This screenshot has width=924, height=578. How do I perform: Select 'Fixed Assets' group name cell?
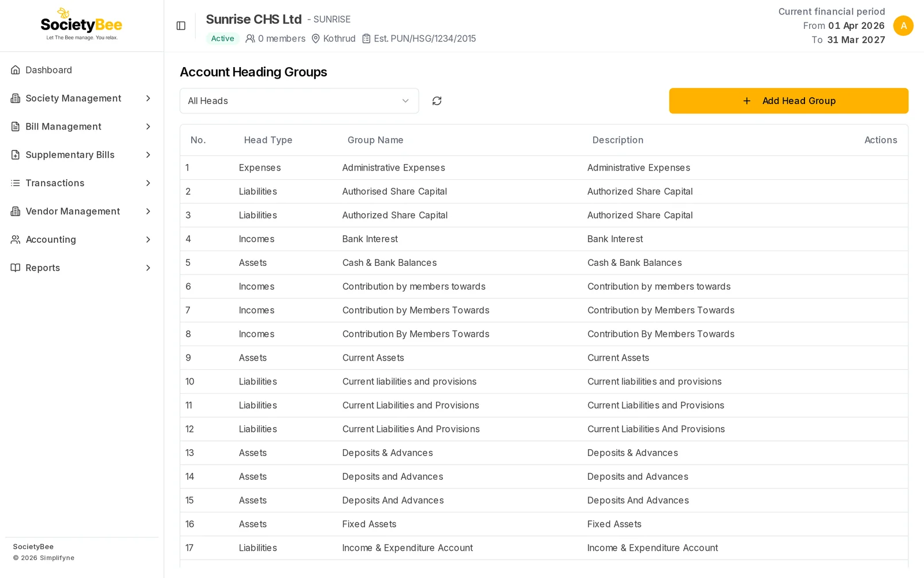370,524
